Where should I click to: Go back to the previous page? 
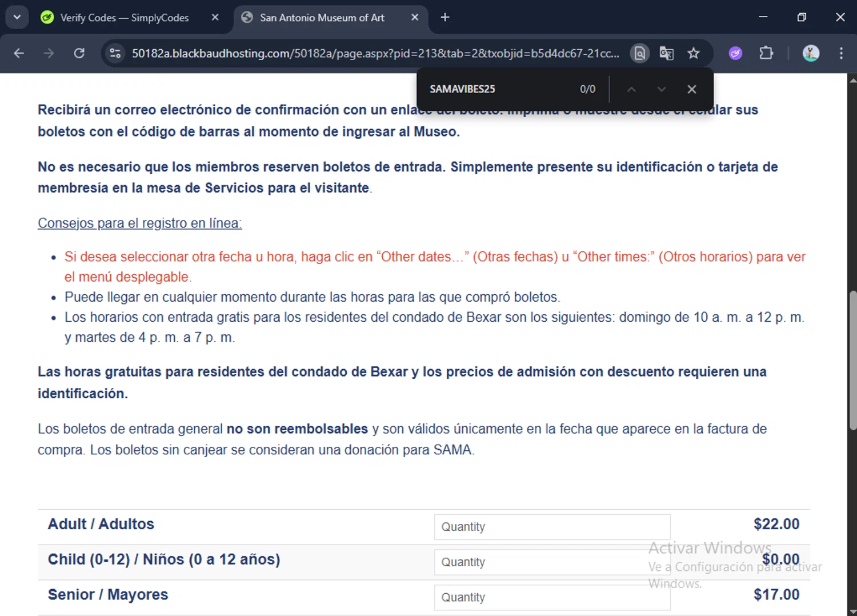pos(19,53)
